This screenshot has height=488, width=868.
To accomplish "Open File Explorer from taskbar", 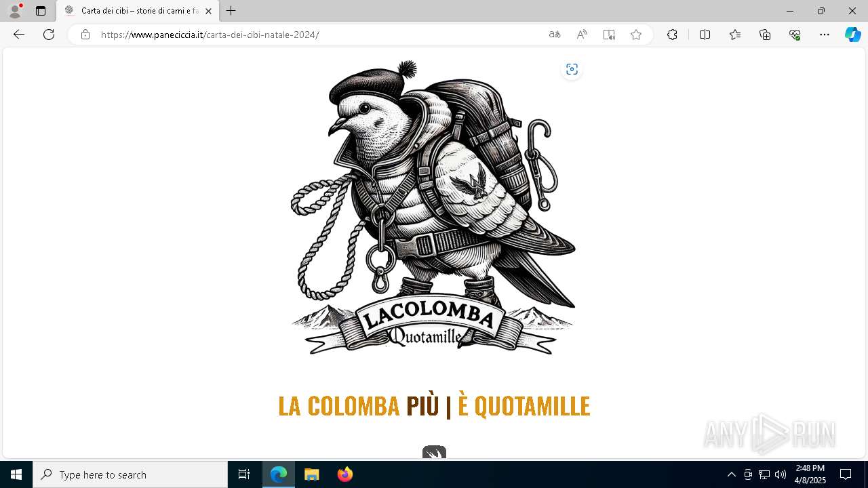I will (312, 474).
